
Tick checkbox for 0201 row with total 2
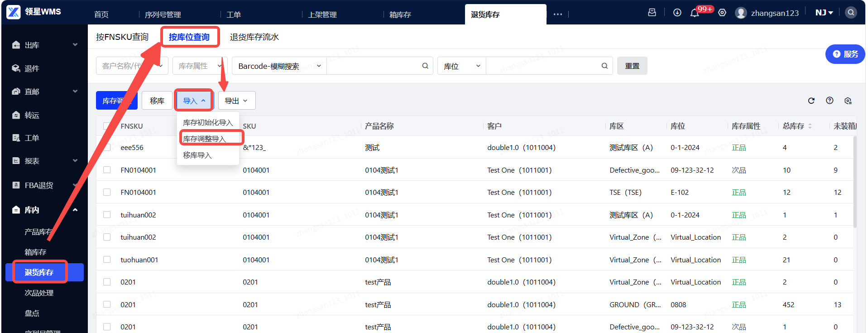(107, 282)
